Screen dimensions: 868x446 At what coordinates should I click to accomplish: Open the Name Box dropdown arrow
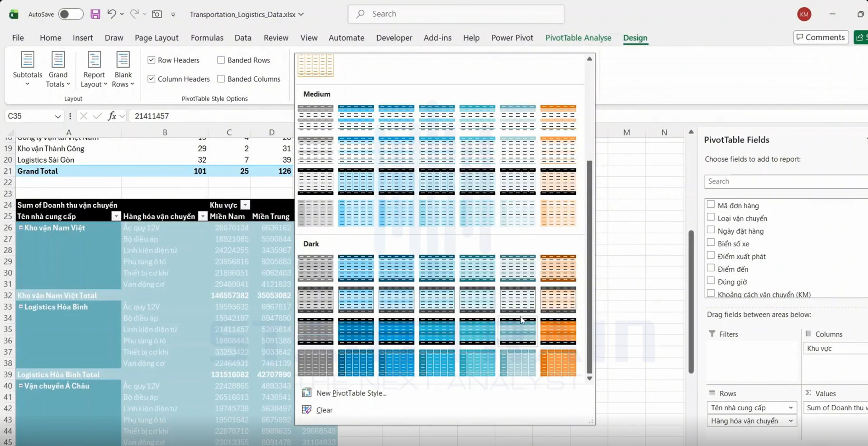[58, 116]
